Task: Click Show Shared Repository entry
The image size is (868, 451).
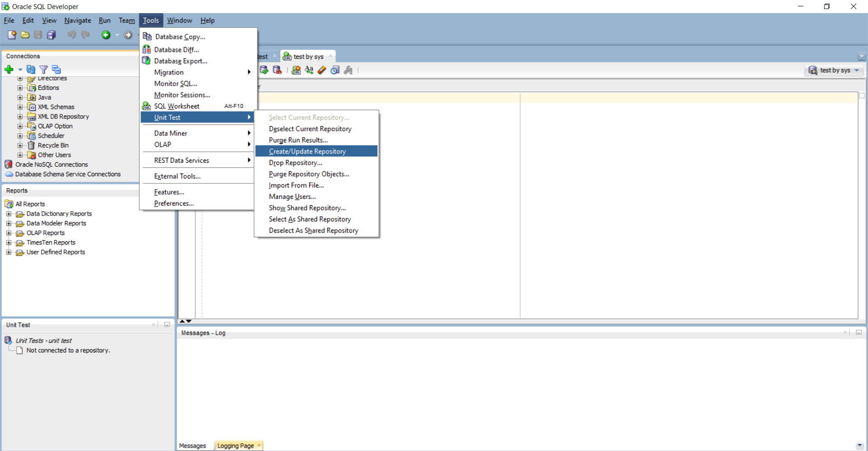Action: [316, 207]
